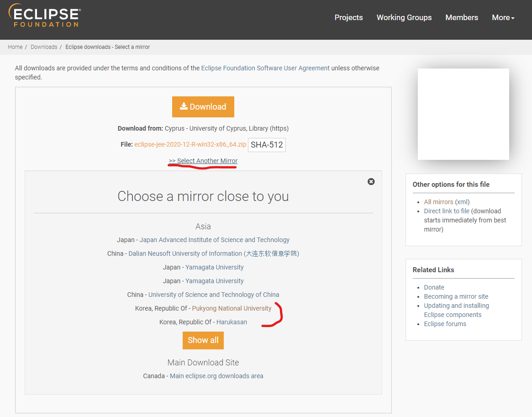The width and height of the screenshot is (532, 417).
Task: Click the Asia region heading
Action: click(x=203, y=227)
